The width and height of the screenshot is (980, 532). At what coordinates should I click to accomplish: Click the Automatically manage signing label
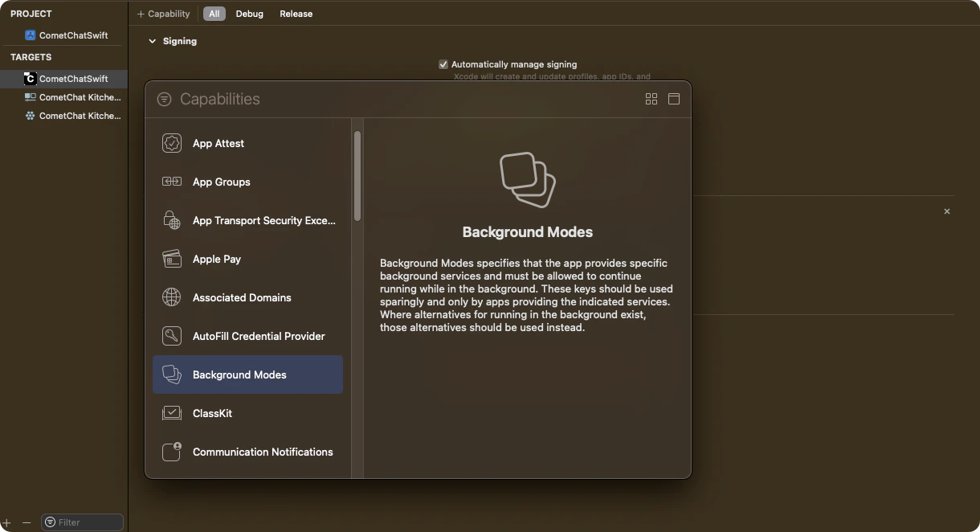click(514, 64)
